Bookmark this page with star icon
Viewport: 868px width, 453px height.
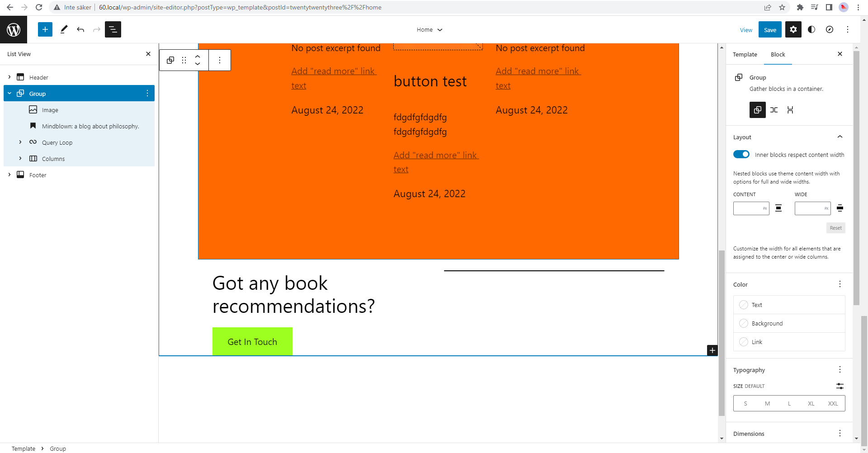(782, 7)
